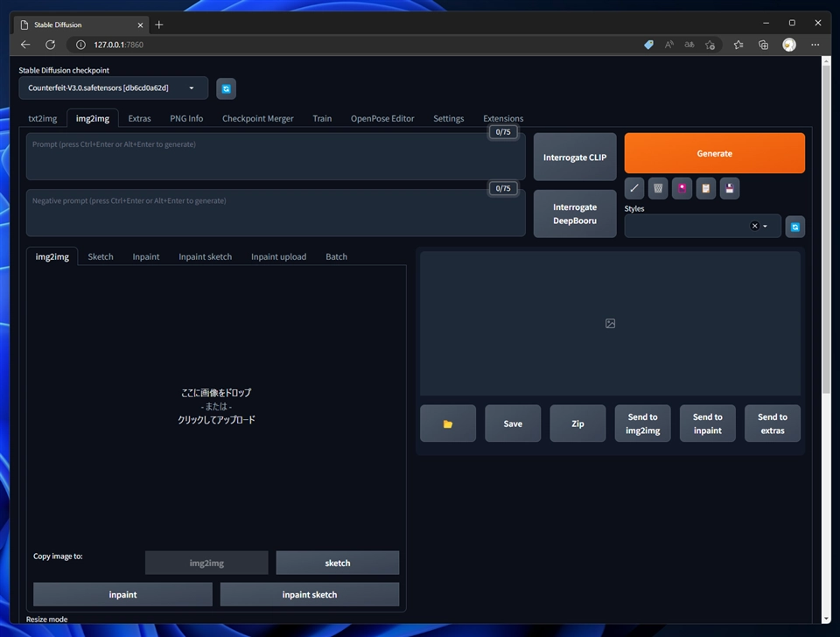Focus the Negative prompt text box
The height and width of the screenshot is (637, 840).
point(276,213)
